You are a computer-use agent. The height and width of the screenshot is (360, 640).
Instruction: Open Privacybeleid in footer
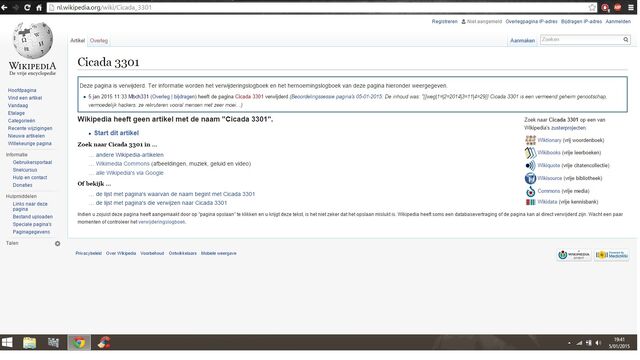tap(89, 253)
